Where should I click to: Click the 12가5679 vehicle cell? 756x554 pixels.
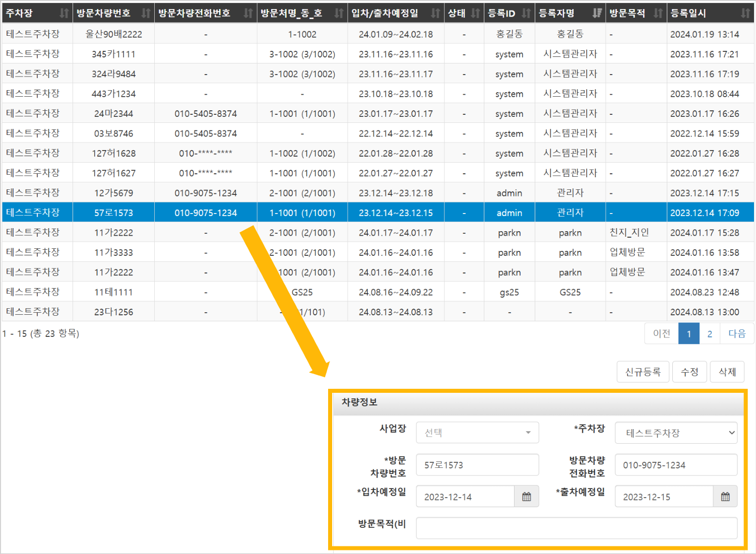point(114,193)
